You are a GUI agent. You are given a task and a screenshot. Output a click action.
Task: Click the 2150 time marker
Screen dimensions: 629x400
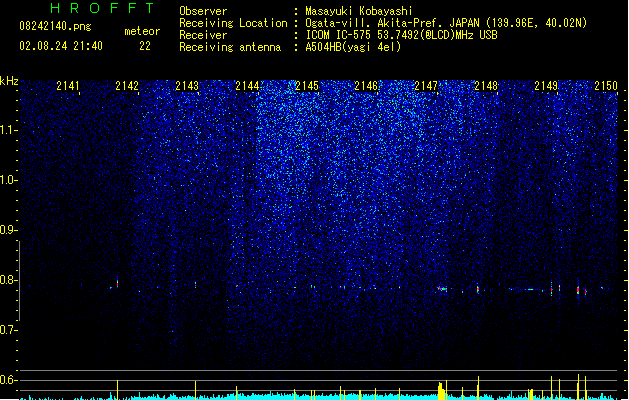pyautogui.click(x=606, y=86)
